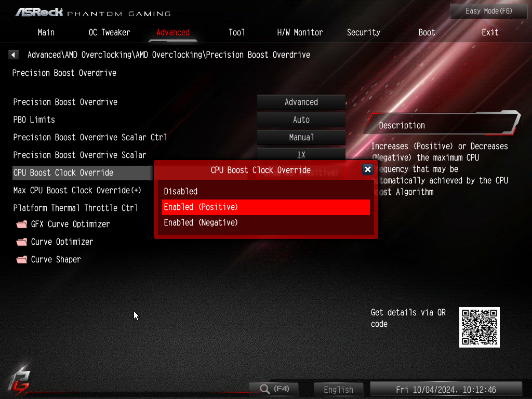The height and width of the screenshot is (399, 532).
Task: Select Precision Boost Overdrive Scalar Ctrl label
Action: pos(90,137)
